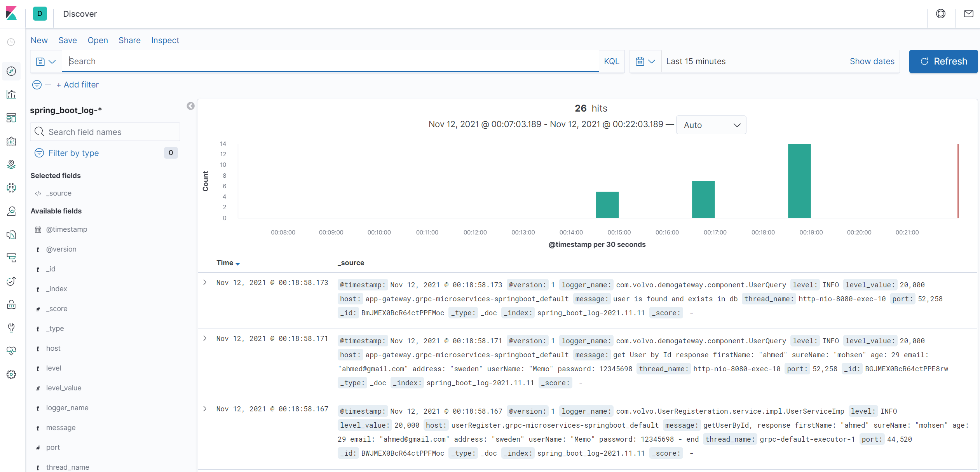The image size is (980, 472).
Task: Toggle the KQL query language switch
Action: tap(611, 61)
